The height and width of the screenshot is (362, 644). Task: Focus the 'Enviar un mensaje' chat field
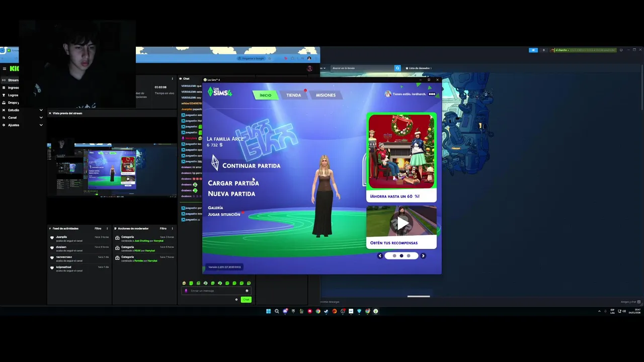(215, 291)
